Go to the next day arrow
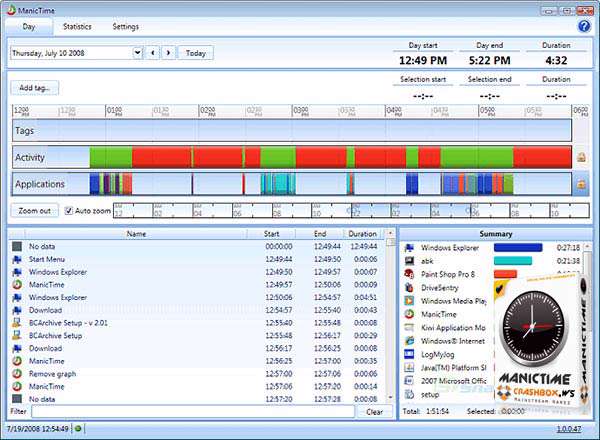This screenshot has width=600, height=440. [x=168, y=53]
